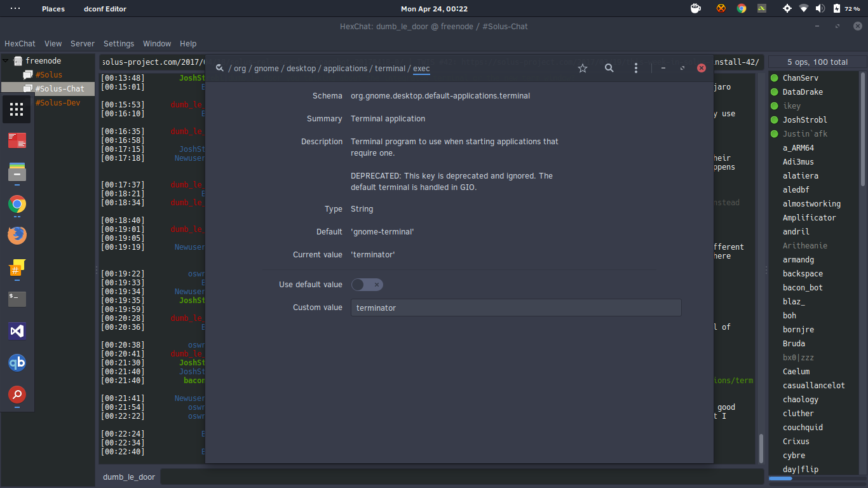Screen dimensions: 868x488
Task: Open qBittorrent from the dock
Action: [17, 363]
